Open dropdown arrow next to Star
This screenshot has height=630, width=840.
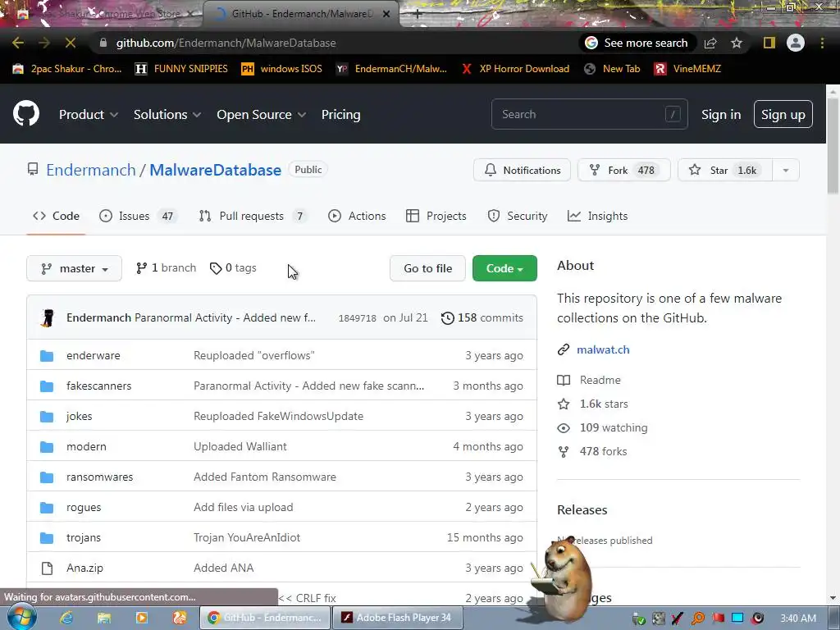pos(786,171)
